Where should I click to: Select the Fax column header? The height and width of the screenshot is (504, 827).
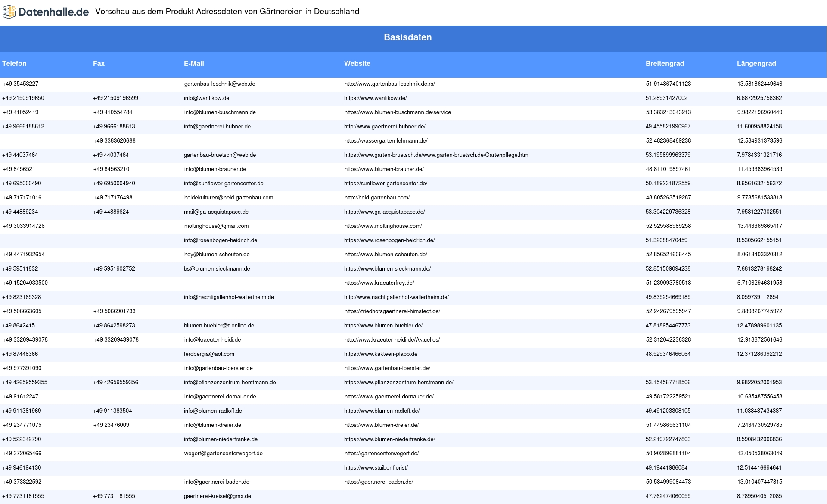99,64
